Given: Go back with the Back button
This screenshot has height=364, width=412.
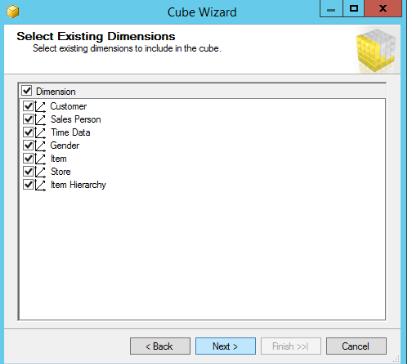Looking at the screenshot, I should (x=160, y=346).
